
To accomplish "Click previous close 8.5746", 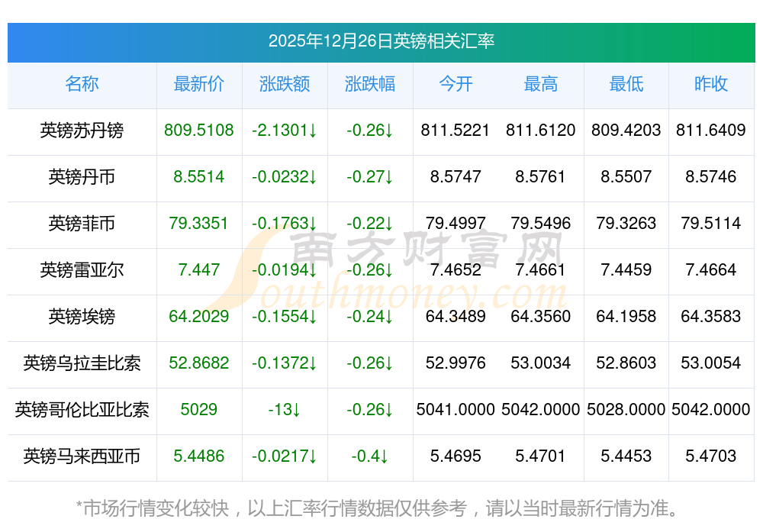I will [x=711, y=176].
